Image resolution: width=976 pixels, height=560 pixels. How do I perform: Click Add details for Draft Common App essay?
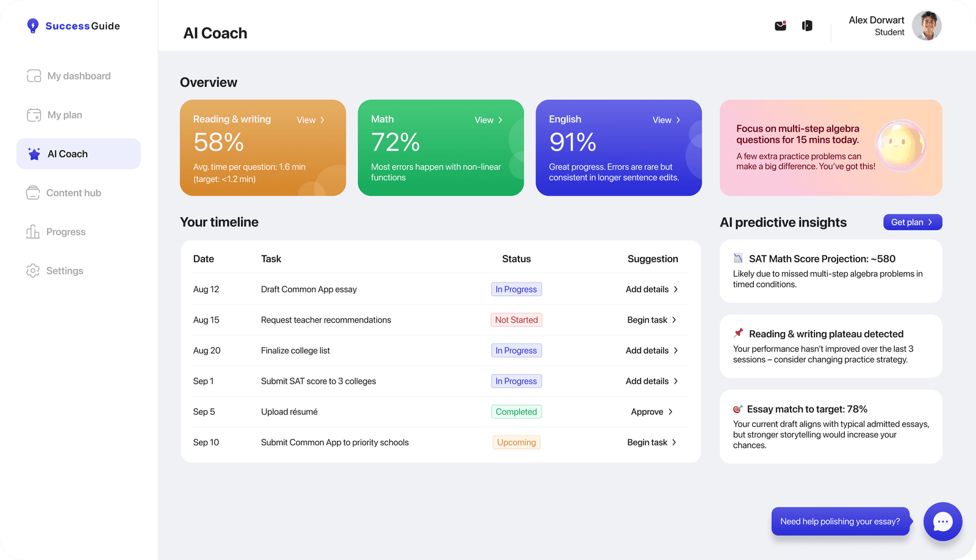tap(651, 289)
